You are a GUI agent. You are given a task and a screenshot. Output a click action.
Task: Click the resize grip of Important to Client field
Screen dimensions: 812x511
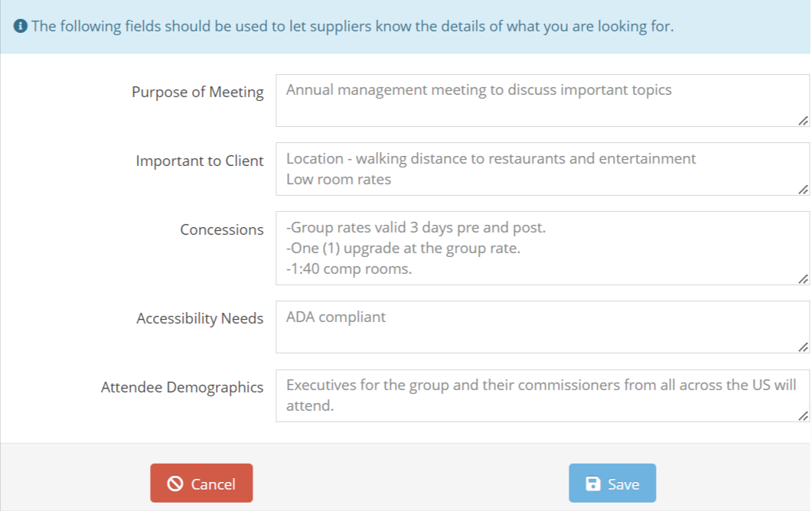803,190
